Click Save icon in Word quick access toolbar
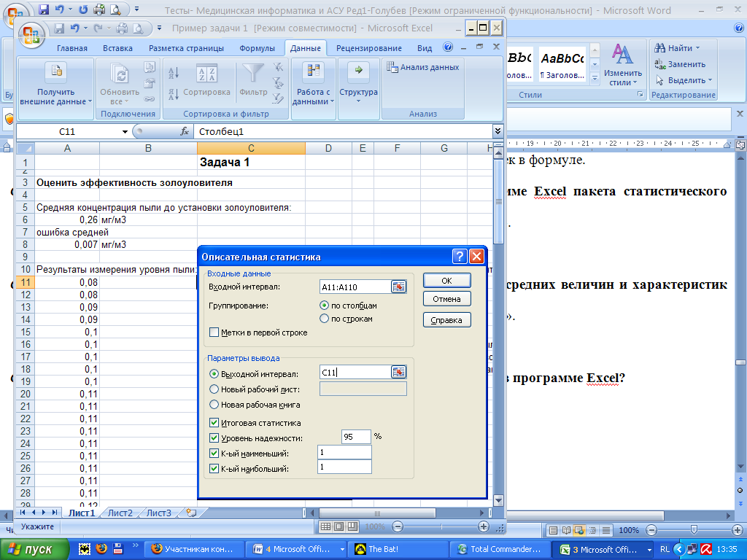 click(x=44, y=9)
